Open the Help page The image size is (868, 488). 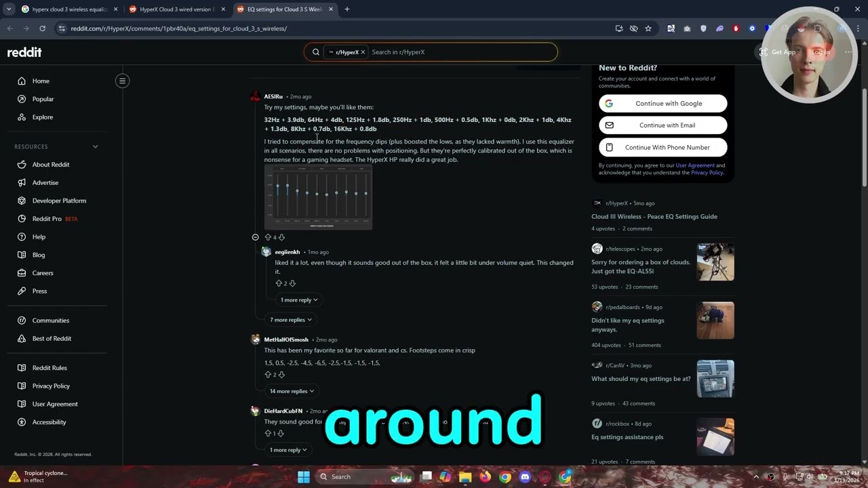coord(39,237)
